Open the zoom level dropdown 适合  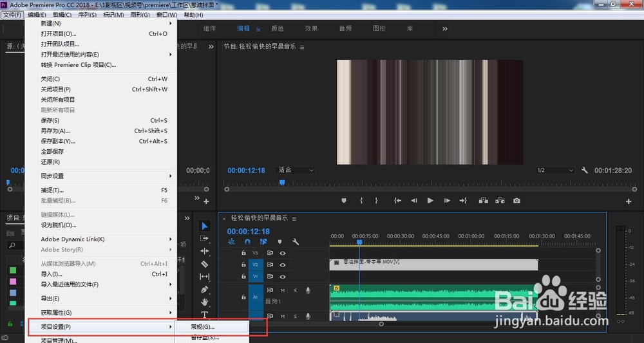pos(296,170)
